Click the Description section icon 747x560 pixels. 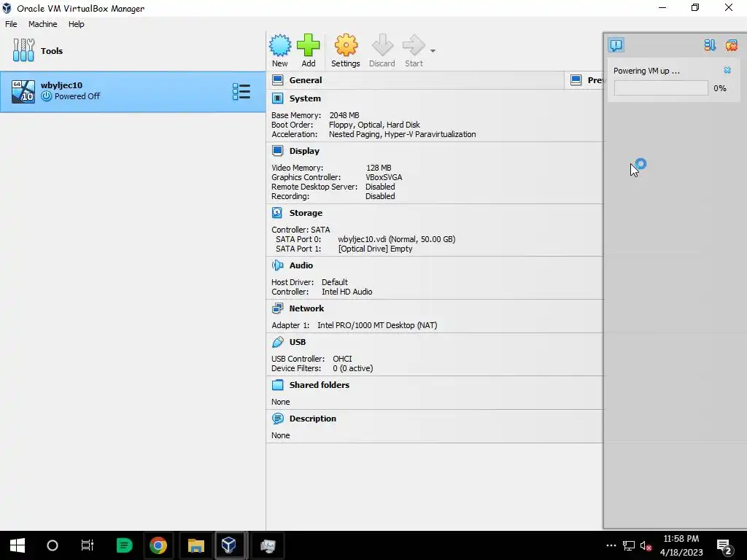click(277, 418)
